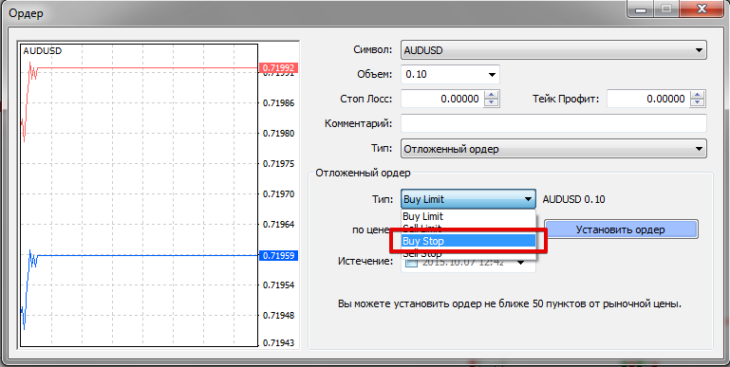Open the Символ dropdown showing AUDUSD
The image size is (730, 367).
[554, 50]
